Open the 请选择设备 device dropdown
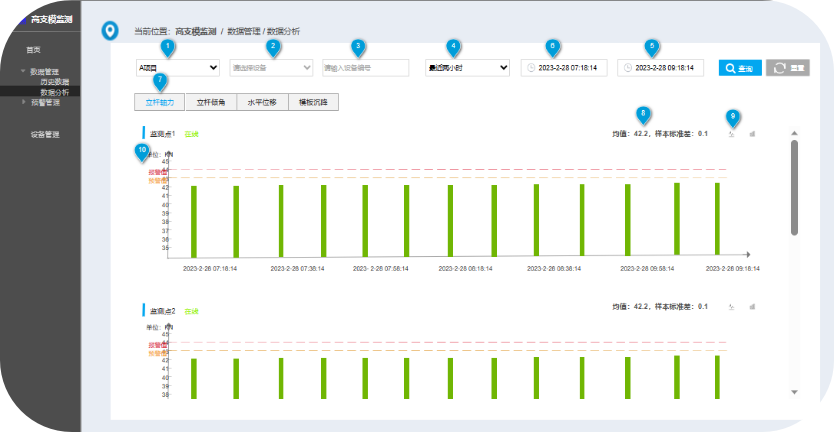834x432 pixels. click(x=271, y=68)
